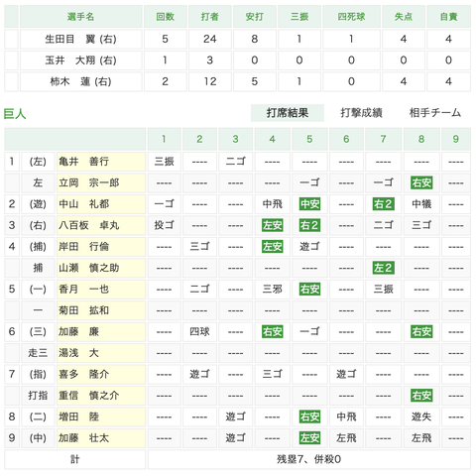The width and height of the screenshot is (476, 476).
Task: Click the 自責 column header
Action: 448,17
